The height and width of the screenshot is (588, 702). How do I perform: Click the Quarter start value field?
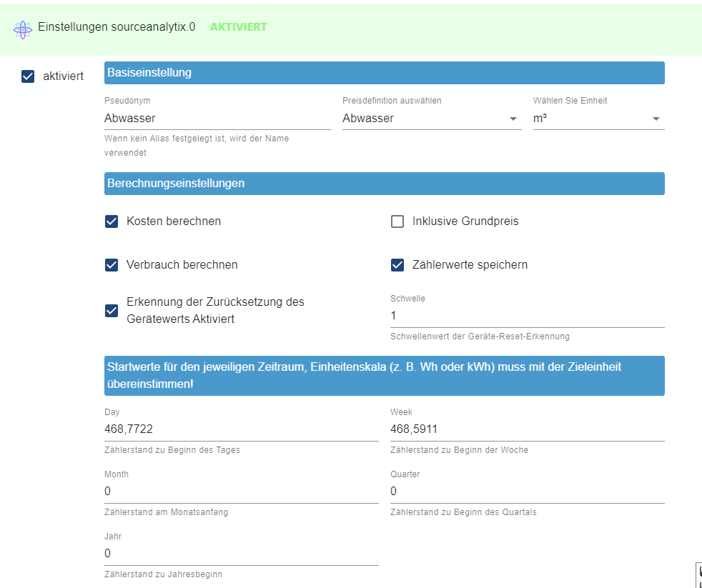(528, 492)
